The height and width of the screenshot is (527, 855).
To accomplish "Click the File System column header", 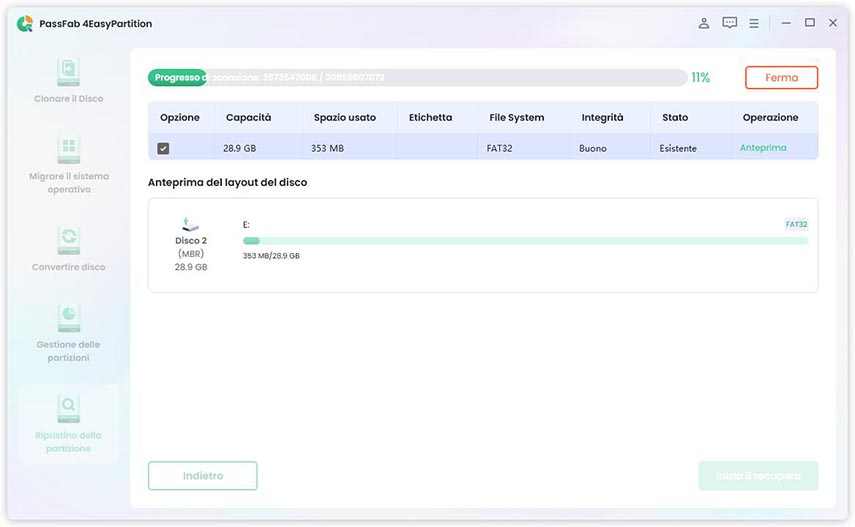I will 516,117.
